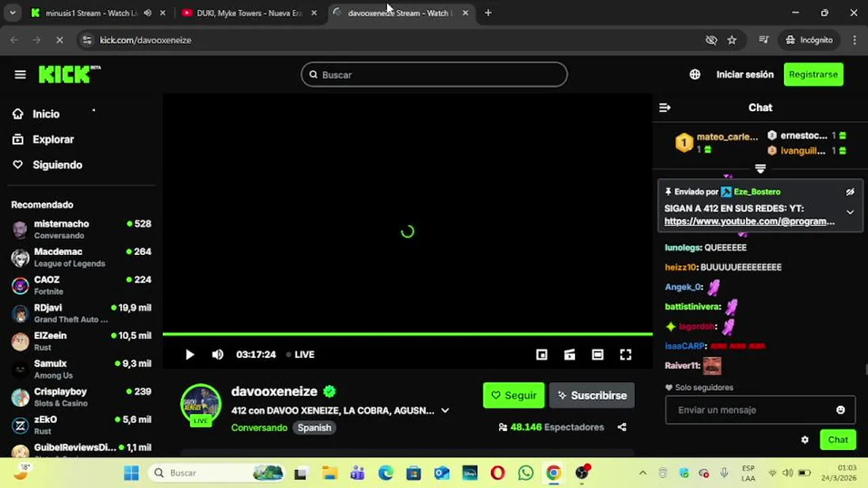Open RDjavi recommended channel
Viewport: 868px width, 488px height.
click(81, 313)
